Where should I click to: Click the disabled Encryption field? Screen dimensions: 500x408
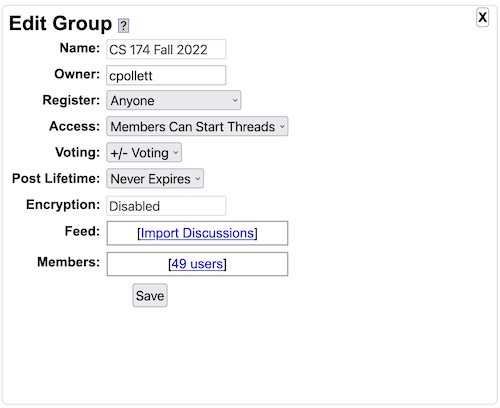coord(166,206)
